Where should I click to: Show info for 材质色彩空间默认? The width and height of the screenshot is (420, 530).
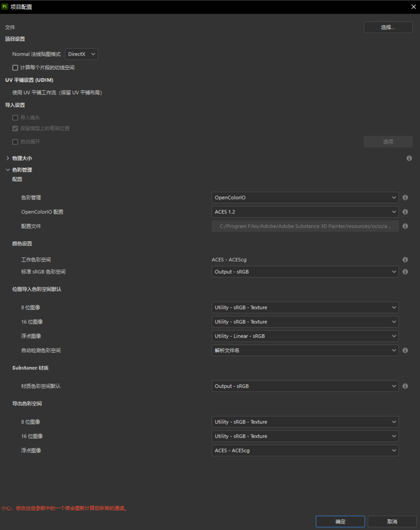click(405, 386)
